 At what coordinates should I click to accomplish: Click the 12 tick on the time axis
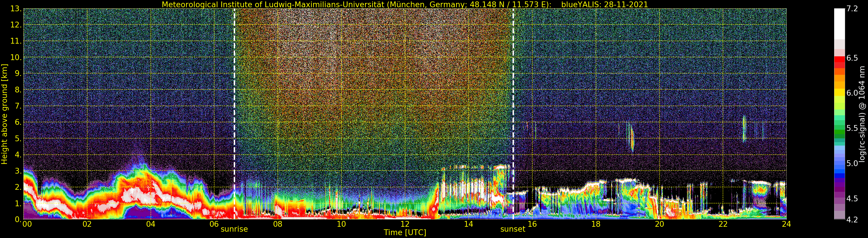click(405, 224)
